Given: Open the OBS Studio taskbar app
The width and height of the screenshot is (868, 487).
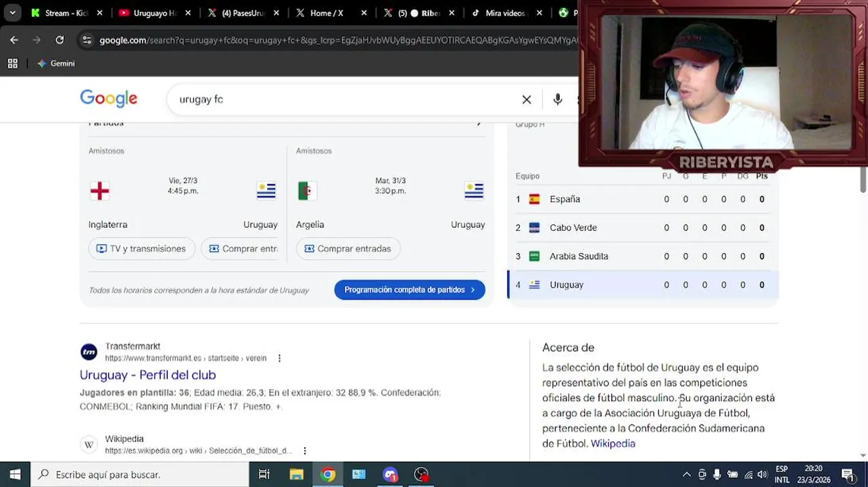Looking at the screenshot, I should (421, 475).
